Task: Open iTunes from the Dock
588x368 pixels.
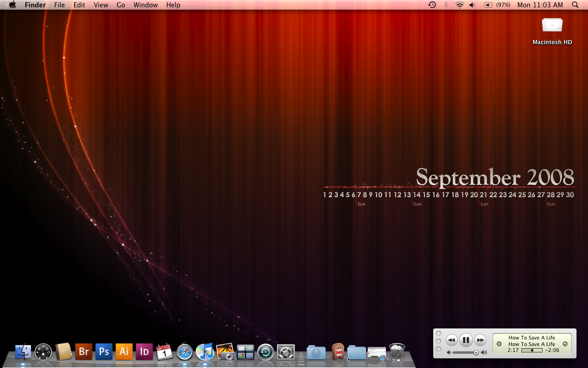Action: pyautogui.click(x=205, y=352)
